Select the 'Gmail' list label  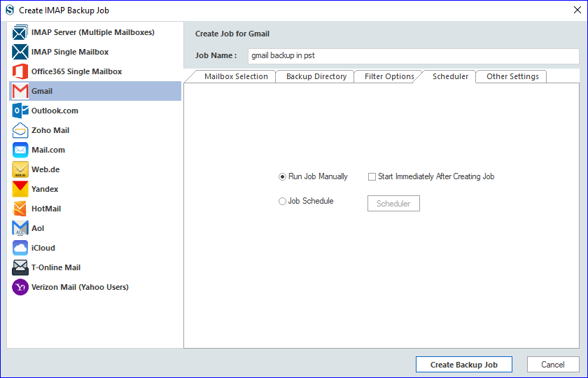[42, 91]
